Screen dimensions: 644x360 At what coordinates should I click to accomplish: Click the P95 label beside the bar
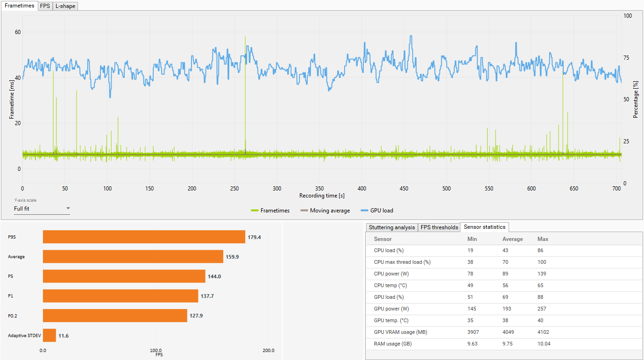click(12, 237)
